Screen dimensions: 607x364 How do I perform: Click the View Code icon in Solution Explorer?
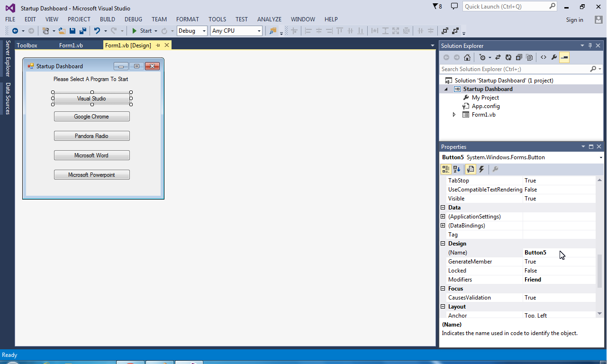[x=544, y=57]
